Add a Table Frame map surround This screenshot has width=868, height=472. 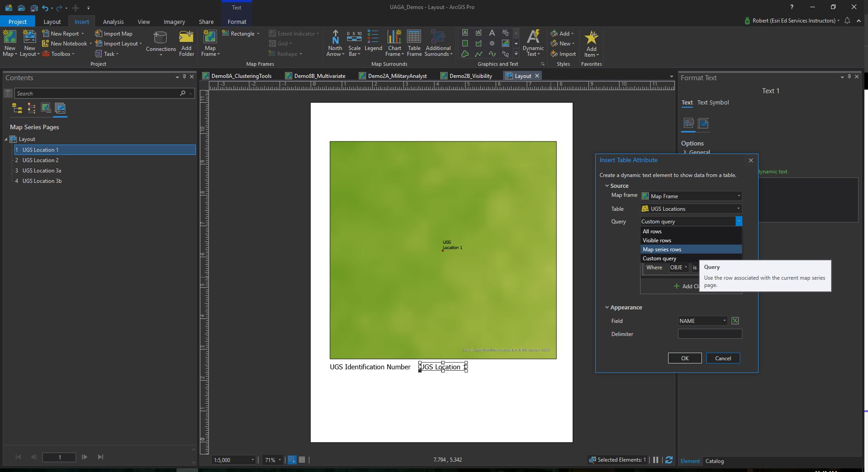(414, 43)
